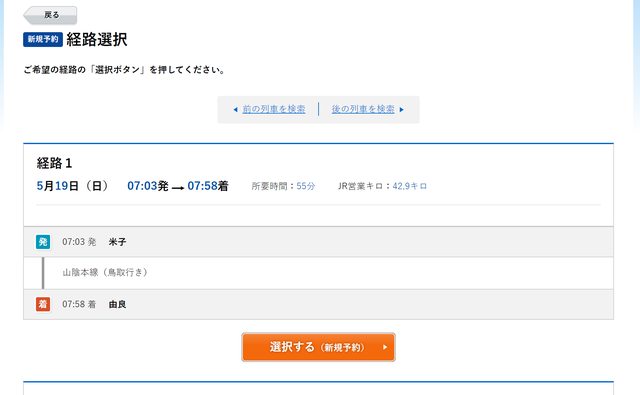Click the 米子 departure station name
The width and height of the screenshot is (640, 395).
pyautogui.click(x=118, y=242)
